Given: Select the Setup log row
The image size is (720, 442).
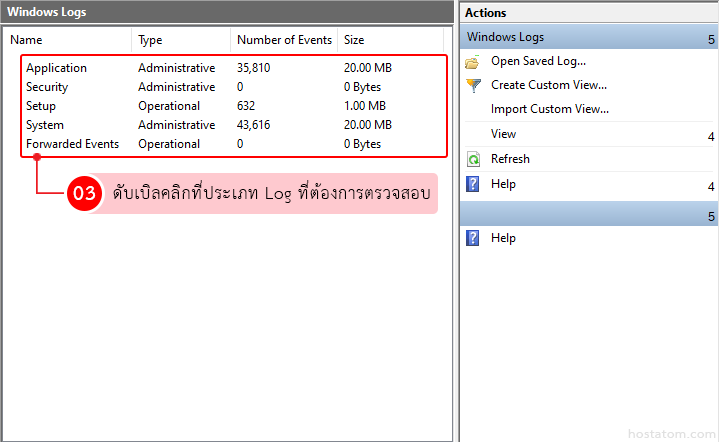Looking at the screenshot, I should pyautogui.click(x=41, y=106).
